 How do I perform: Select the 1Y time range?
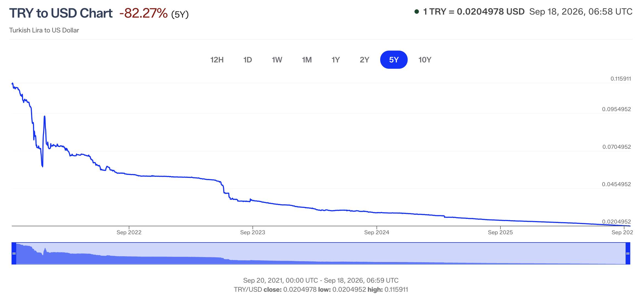(x=336, y=60)
